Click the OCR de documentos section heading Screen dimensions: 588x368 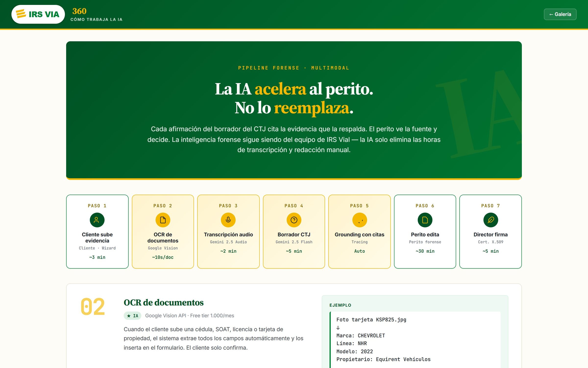pyautogui.click(x=164, y=302)
